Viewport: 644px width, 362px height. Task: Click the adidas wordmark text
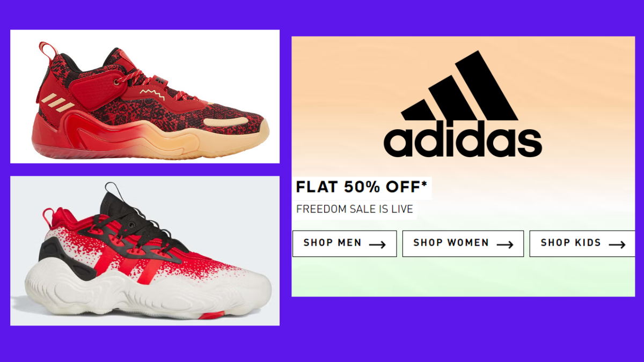coord(463,139)
